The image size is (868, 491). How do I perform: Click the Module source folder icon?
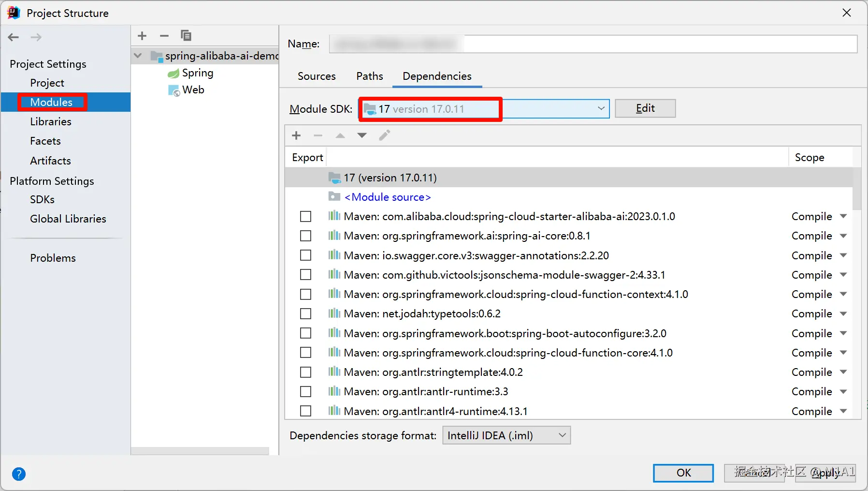pyautogui.click(x=334, y=196)
